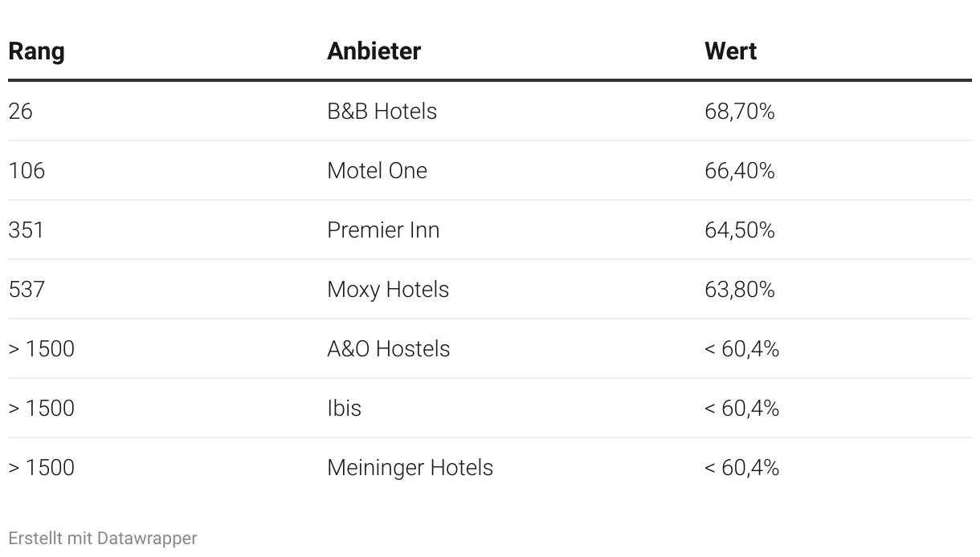Click the < 60,4% value beside Ibis
The height and width of the screenshot is (557, 980).
(741, 408)
